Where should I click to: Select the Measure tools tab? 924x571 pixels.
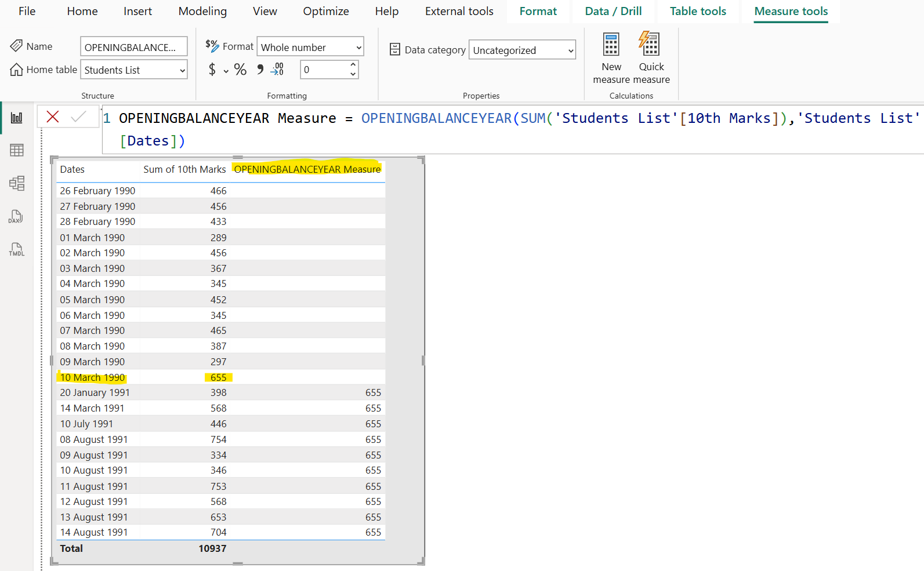(791, 11)
